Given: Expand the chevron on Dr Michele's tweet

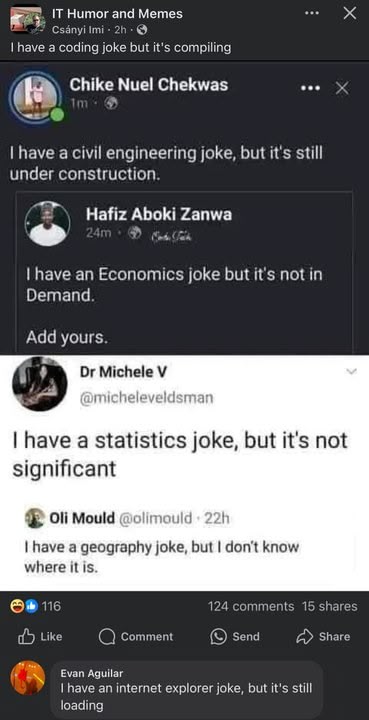Looking at the screenshot, I should coord(351,371).
